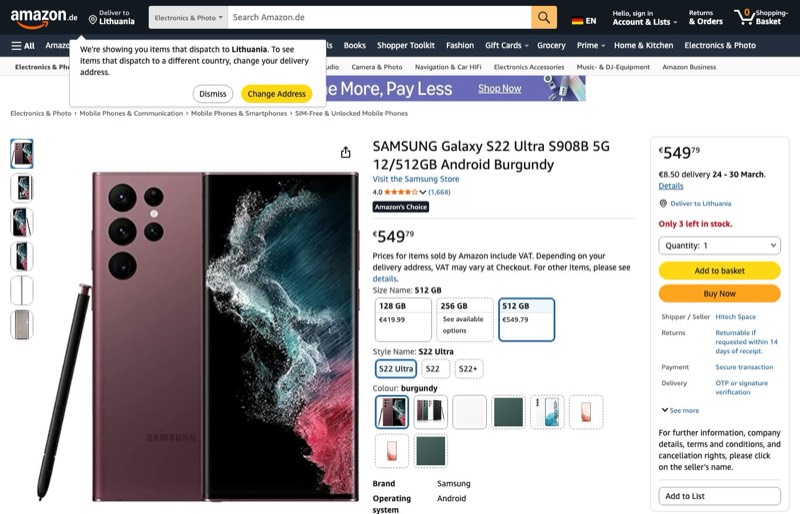800x514 pixels.
Task: Click the orange search magnifier button
Action: pos(543,18)
